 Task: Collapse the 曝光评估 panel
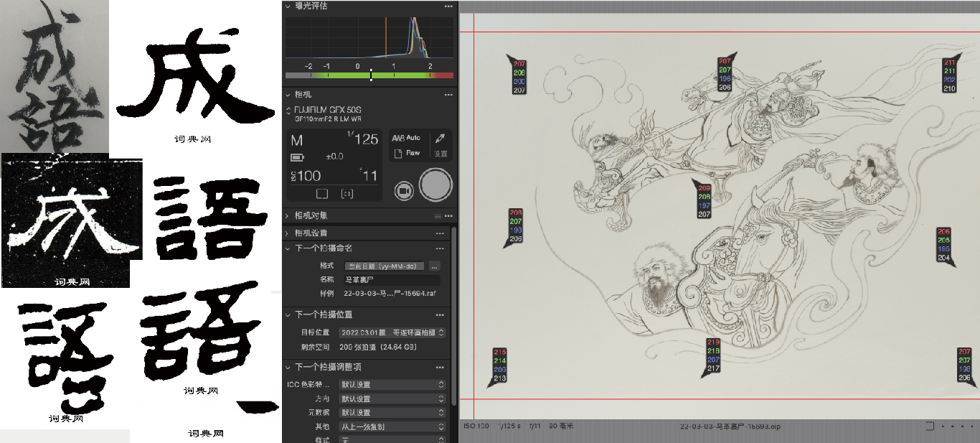click(x=288, y=6)
